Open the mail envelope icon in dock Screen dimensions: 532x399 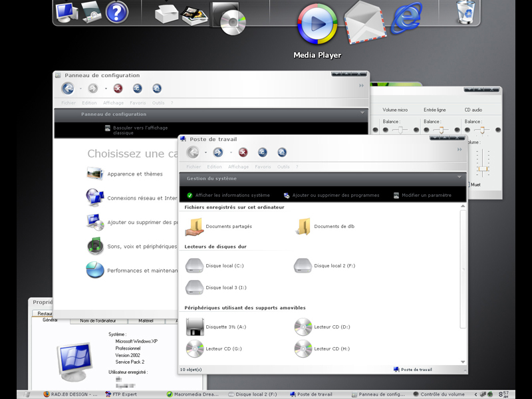click(x=364, y=23)
